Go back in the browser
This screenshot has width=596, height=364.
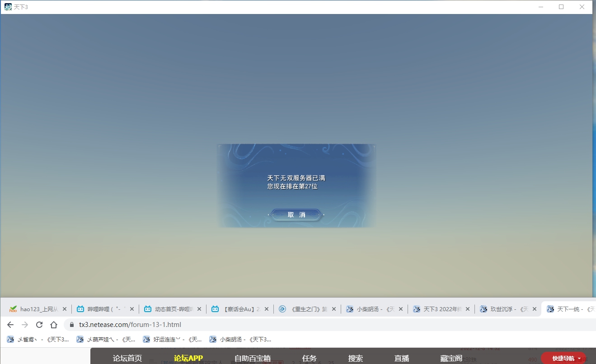pos(10,325)
